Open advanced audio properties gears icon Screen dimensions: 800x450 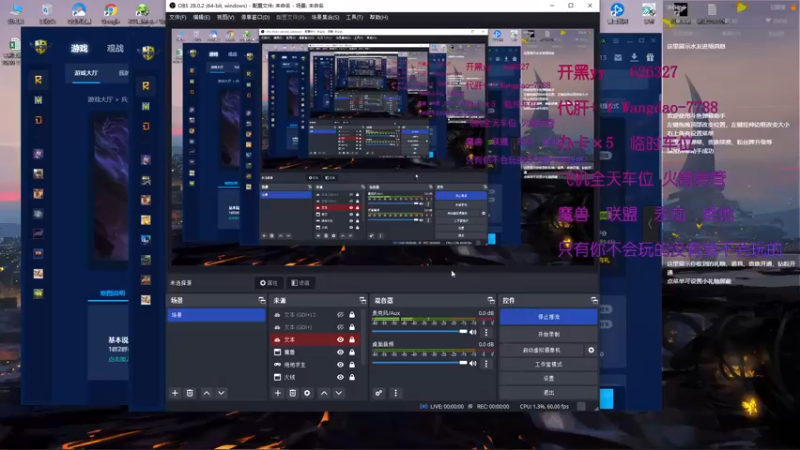click(379, 393)
